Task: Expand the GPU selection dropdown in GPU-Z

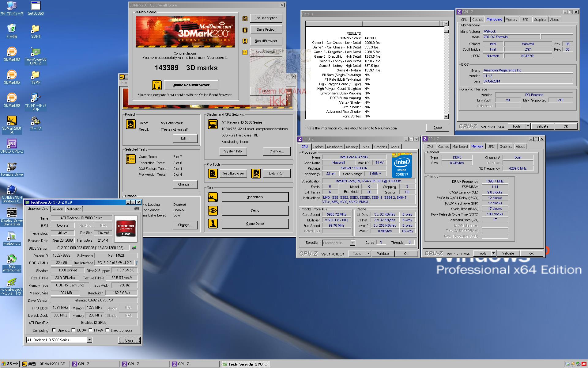Action: coord(89,340)
